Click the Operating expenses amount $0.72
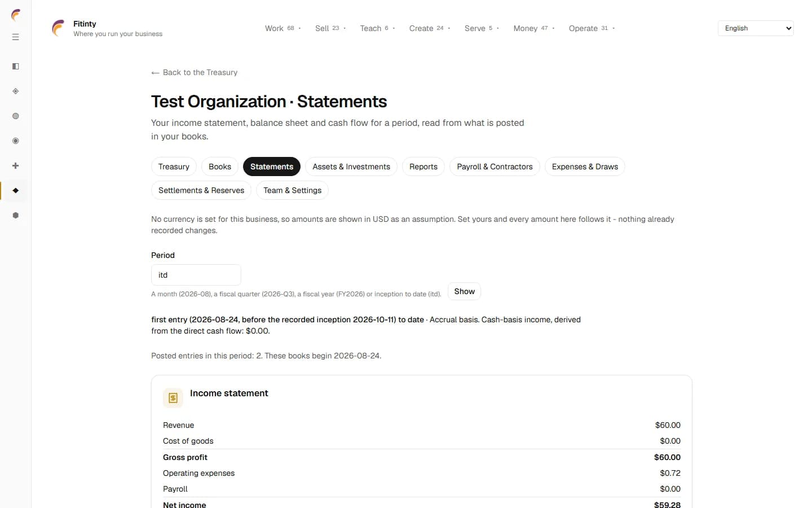The image size is (812, 508). (670, 473)
